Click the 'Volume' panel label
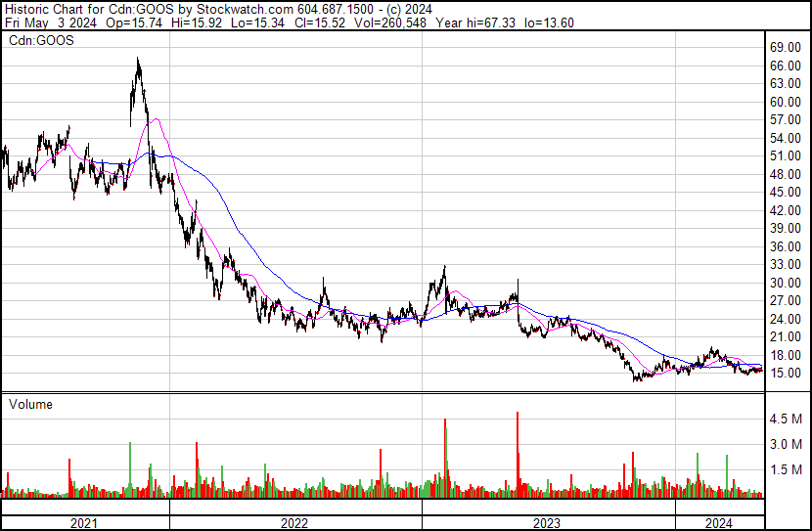 (x=30, y=404)
